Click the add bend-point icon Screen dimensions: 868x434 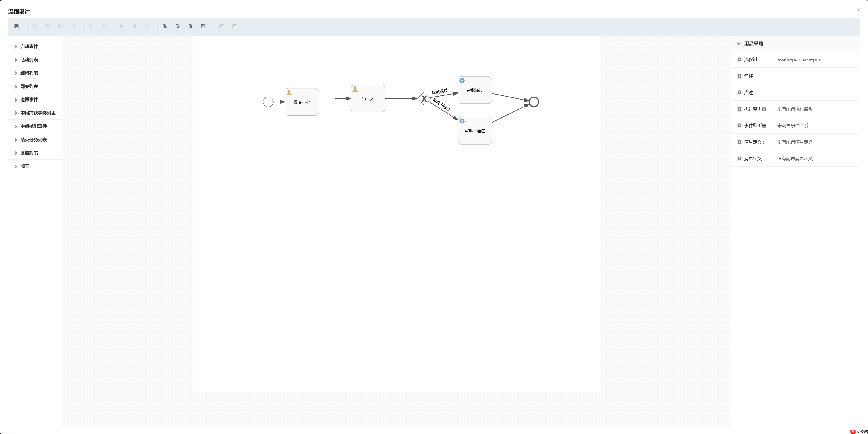(x=221, y=26)
